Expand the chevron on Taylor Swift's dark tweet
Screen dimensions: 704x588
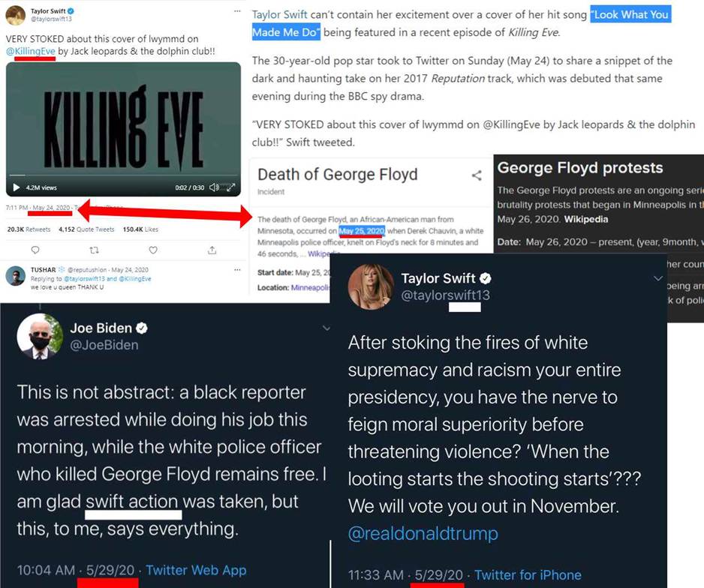tap(657, 278)
